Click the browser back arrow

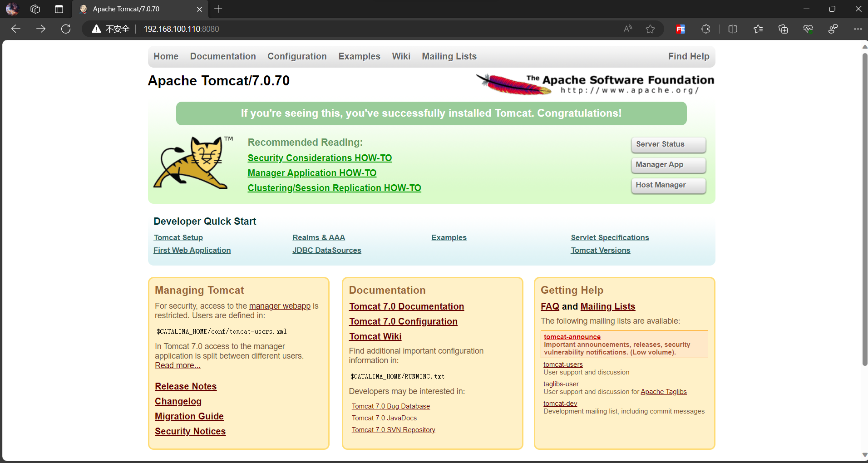[16, 29]
